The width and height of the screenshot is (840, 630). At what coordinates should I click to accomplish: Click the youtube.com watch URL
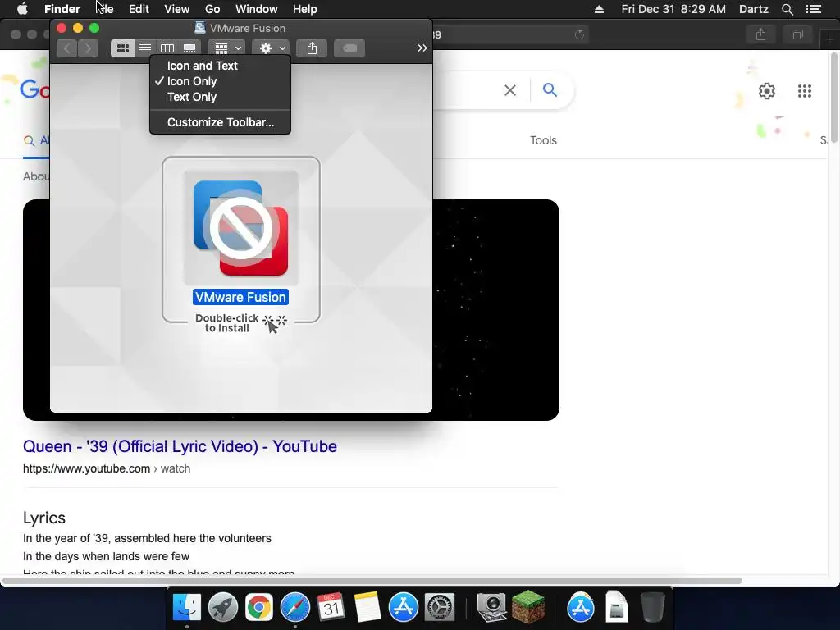coord(107,468)
